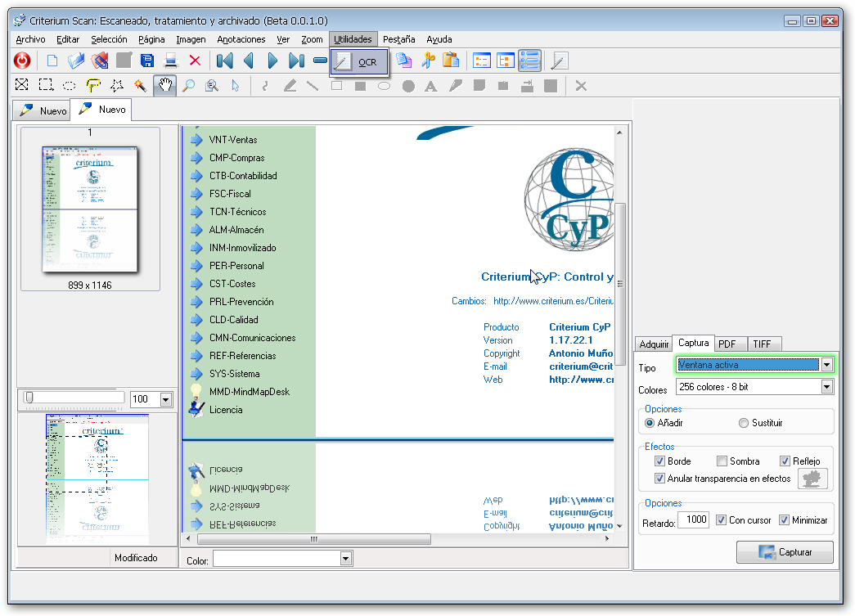Select the arrow pointer tool
The width and height of the screenshot is (855, 616).
click(x=236, y=86)
